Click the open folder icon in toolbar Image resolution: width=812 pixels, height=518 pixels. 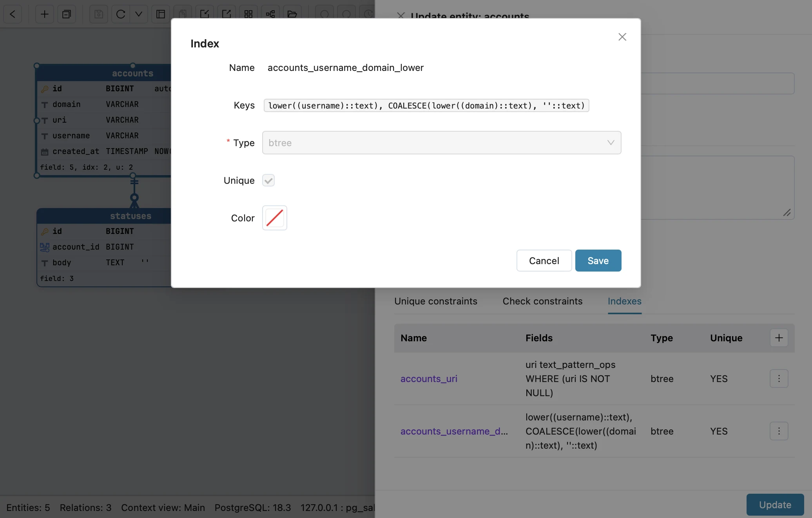292,14
